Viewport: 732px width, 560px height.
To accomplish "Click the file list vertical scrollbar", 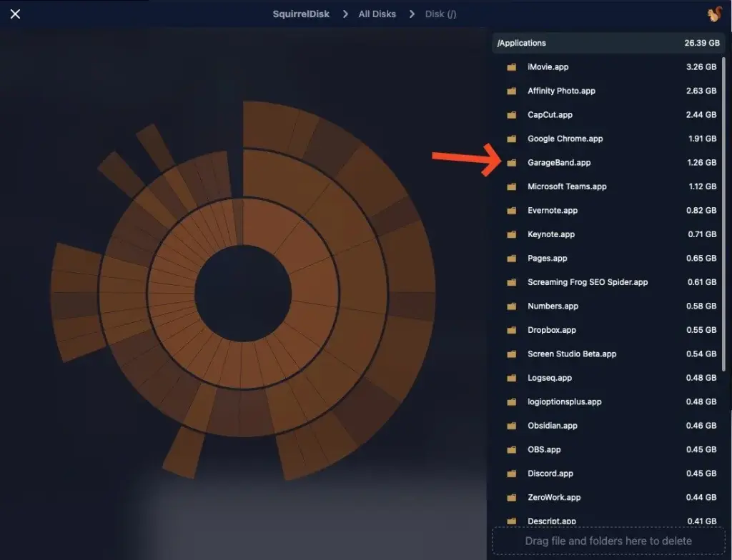I will (723, 214).
